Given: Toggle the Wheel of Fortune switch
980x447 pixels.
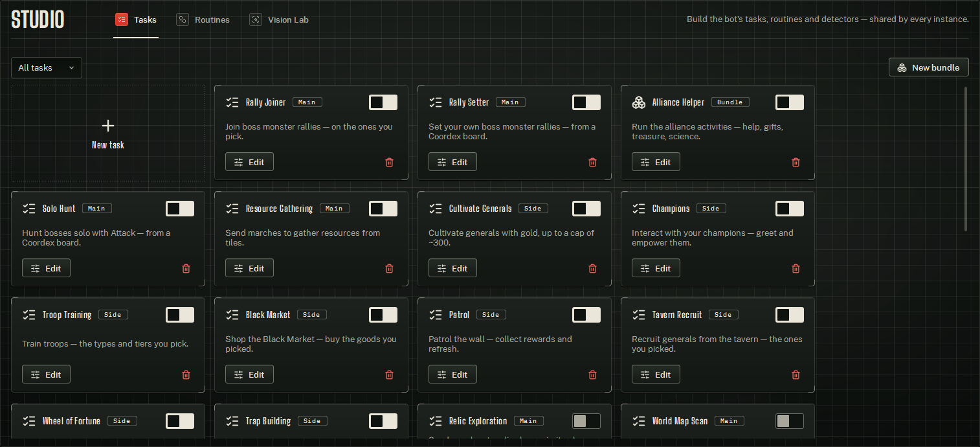Looking at the screenshot, I should (180, 421).
